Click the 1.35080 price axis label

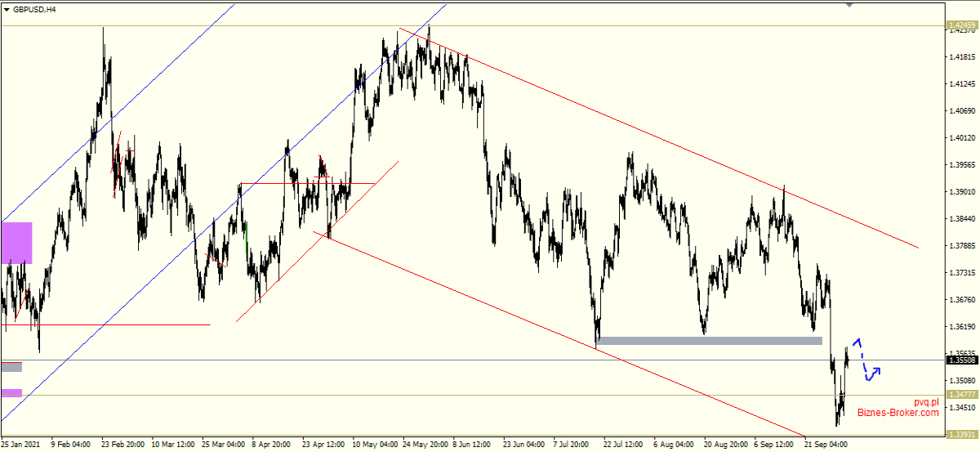[x=964, y=381]
